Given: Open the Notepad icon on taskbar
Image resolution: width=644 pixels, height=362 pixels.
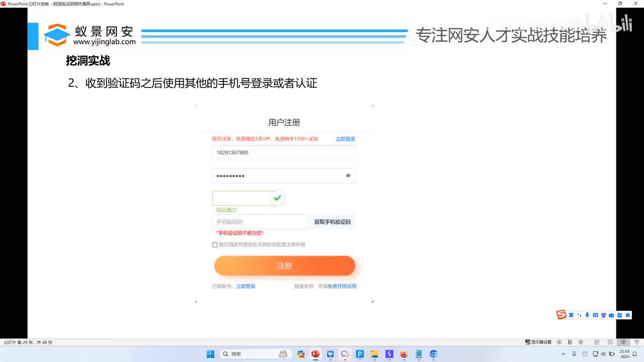Looking at the screenshot, I should (x=419, y=354).
